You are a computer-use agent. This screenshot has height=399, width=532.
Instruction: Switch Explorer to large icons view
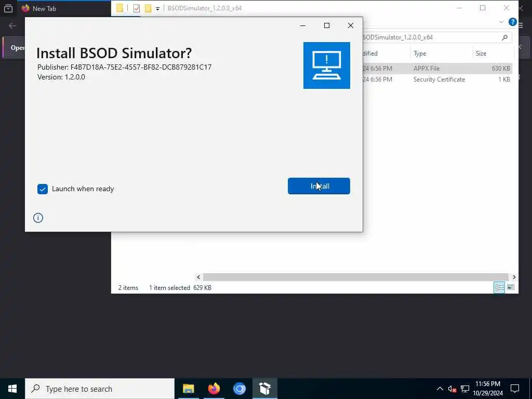pyautogui.click(x=511, y=288)
